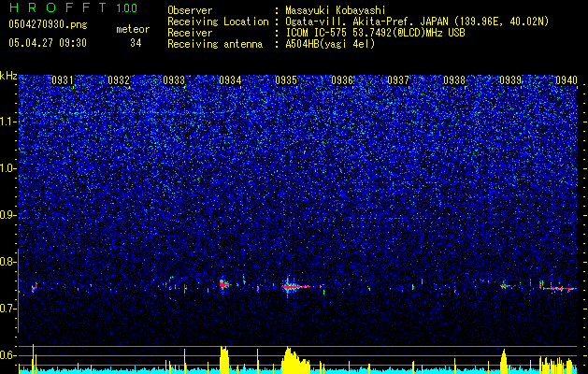
Task: Click the 0.9 frequency axis label
Action: pos(7,215)
